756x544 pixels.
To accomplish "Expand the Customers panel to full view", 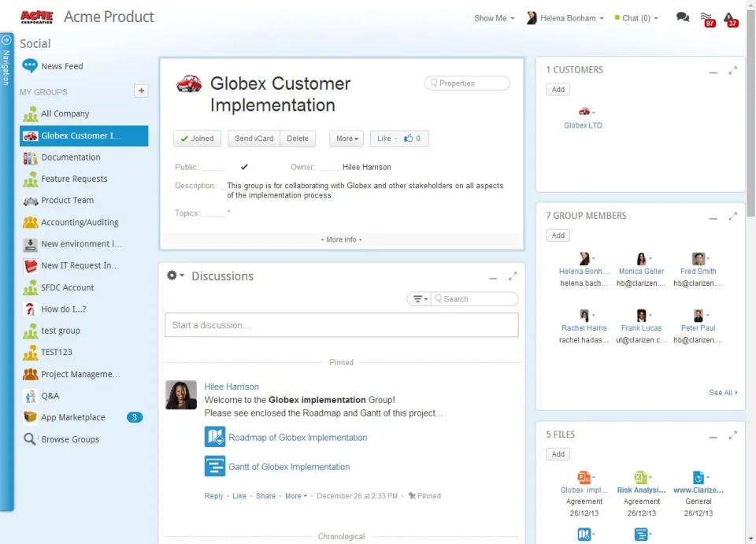I will [732, 70].
